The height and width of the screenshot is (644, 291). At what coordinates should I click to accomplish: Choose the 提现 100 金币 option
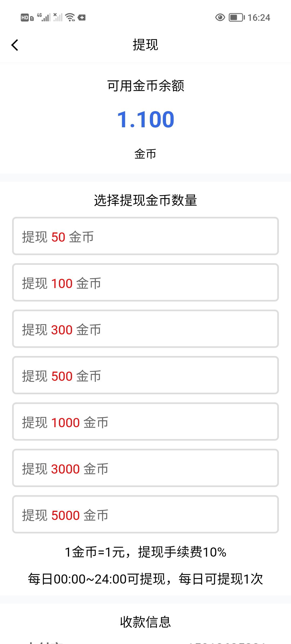tap(145, 283)
